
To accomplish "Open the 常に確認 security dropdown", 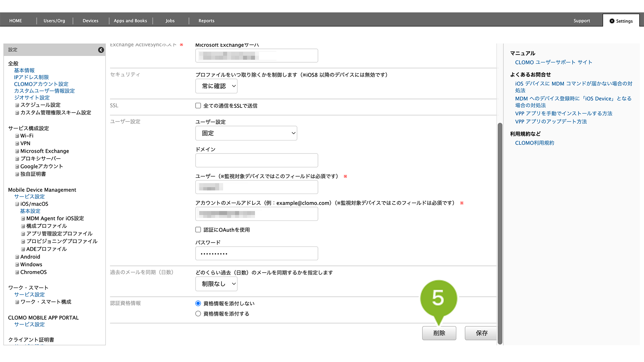I will coord(216,86).
